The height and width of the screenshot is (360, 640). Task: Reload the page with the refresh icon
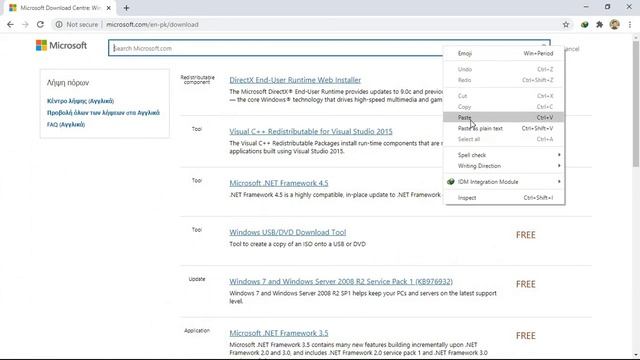40,24
